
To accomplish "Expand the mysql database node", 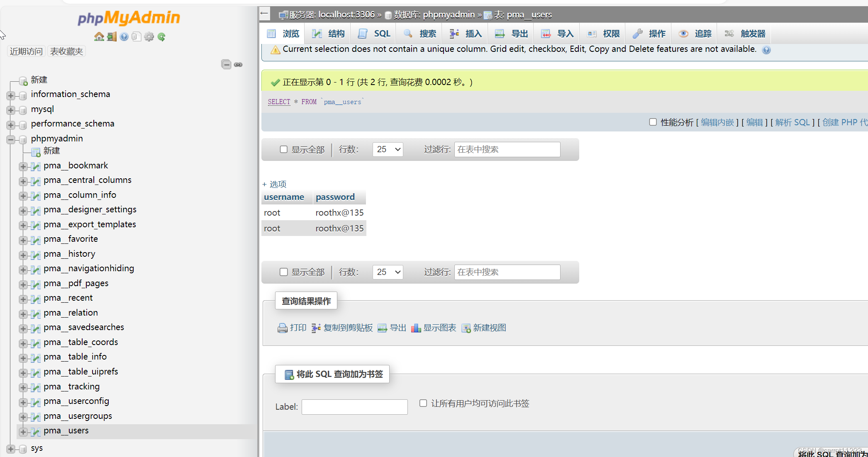I will coord(10,110).
